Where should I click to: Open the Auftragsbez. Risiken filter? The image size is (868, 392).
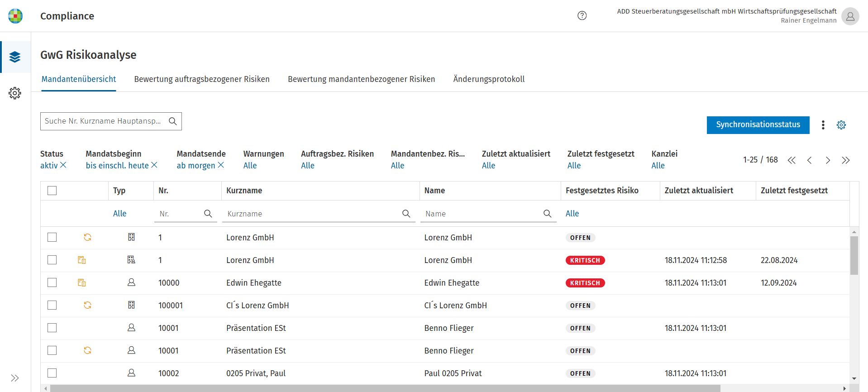308,166
